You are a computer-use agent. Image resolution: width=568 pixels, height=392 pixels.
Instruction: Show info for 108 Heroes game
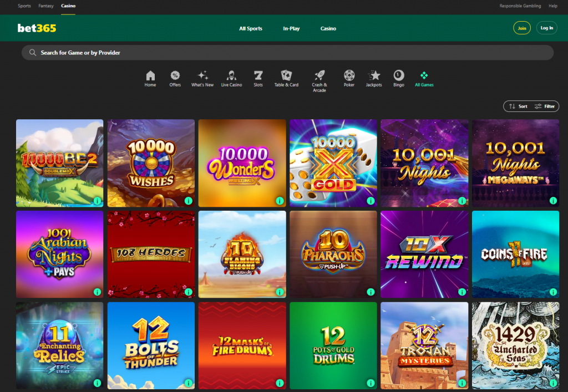(189, 292)
